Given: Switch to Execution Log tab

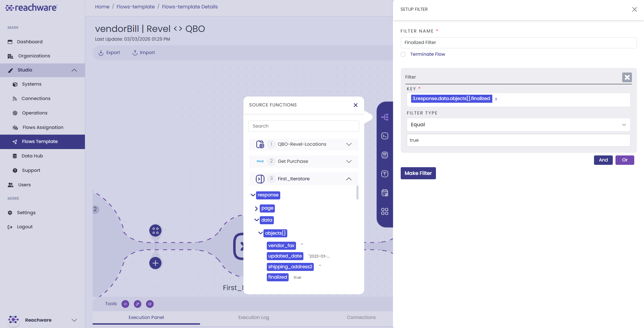Looking at the screenshot, I should (254, 318).
